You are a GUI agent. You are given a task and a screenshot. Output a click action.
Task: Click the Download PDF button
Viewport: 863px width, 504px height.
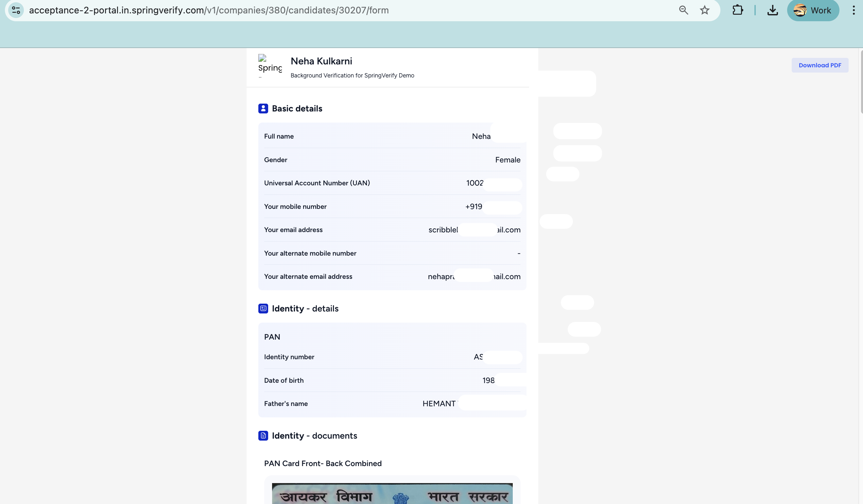(820, 65)
